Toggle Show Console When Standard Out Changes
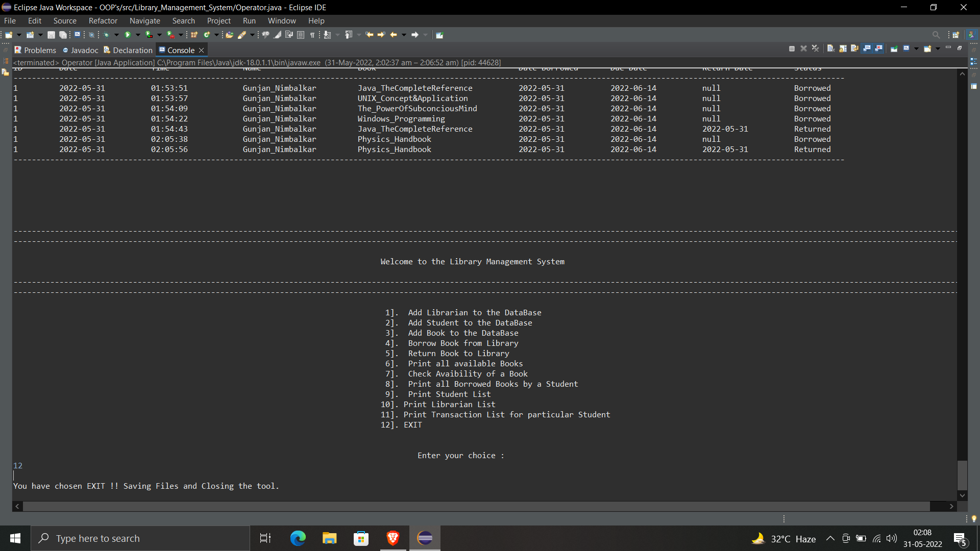The height and width of the screenshot is (551, 980). 867,48
